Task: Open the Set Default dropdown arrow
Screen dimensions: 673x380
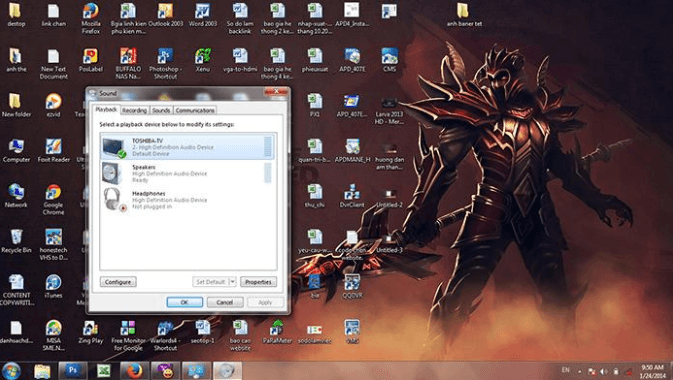Action: point(233,282)
